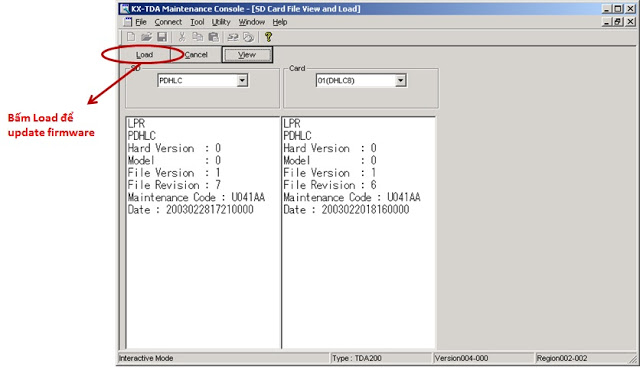640x377 pixels.
Task: Maximize the Maintenance Console main window
Action: pyautogui.click(x=618, y=9)
